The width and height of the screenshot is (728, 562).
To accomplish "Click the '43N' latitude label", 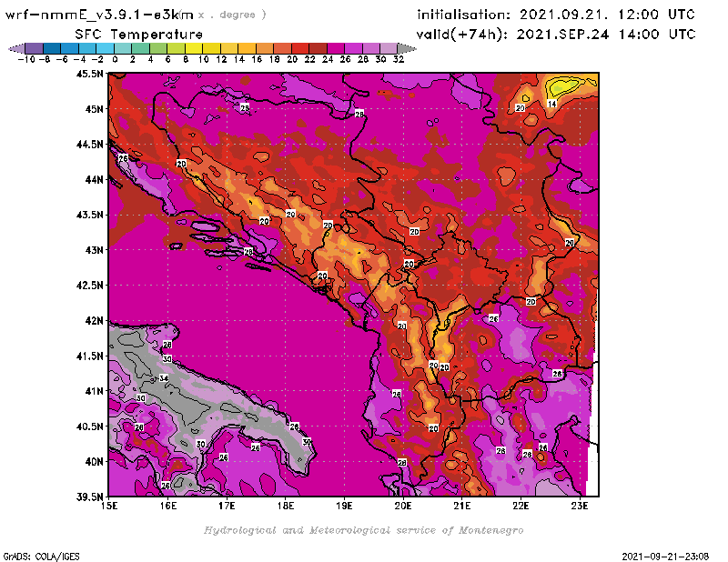I will click(x=95, y=250).
